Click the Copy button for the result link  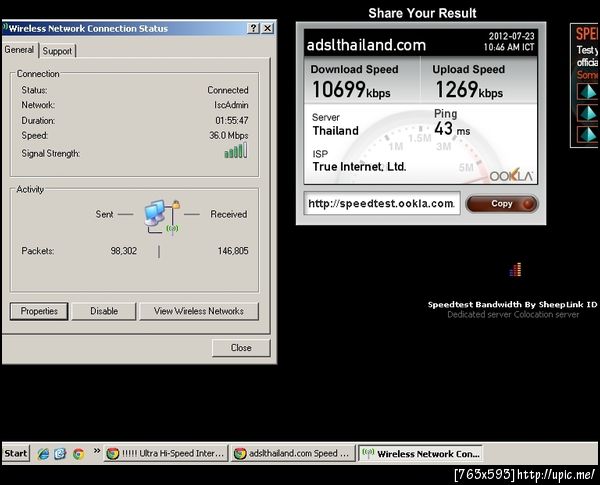coord(502,204)
